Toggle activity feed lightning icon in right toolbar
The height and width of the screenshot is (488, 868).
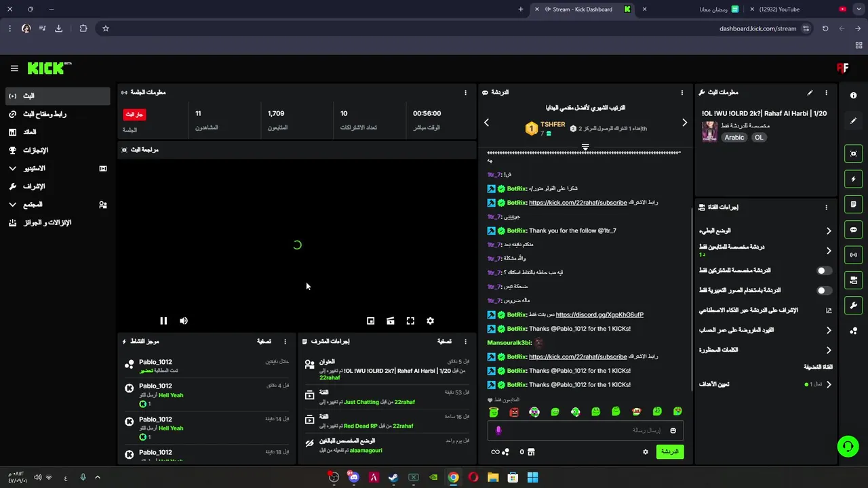[x=854, y=179]
